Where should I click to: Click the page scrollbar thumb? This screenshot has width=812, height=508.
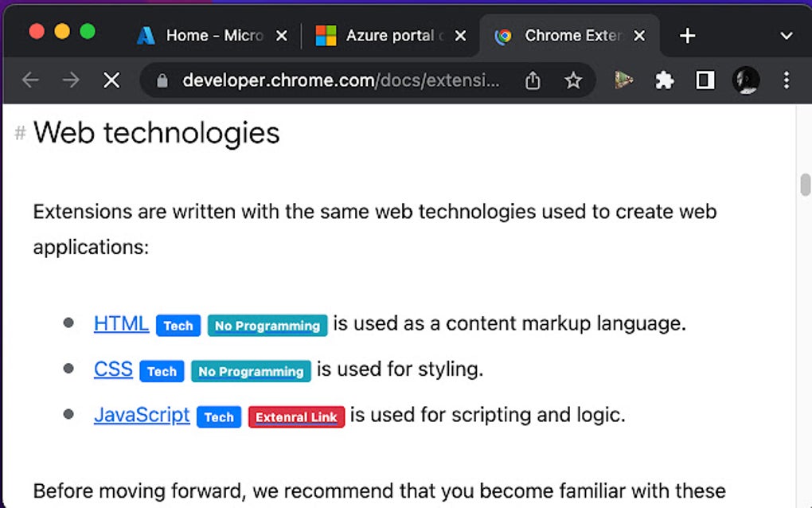click(x=802, y=185)
